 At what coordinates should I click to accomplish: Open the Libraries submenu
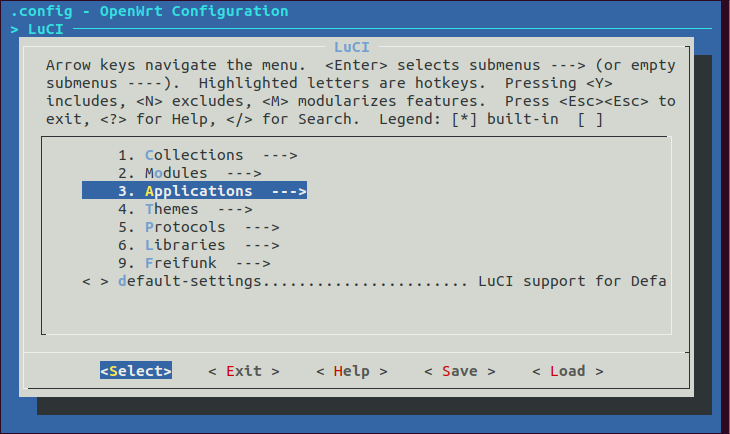coord(198,245)
